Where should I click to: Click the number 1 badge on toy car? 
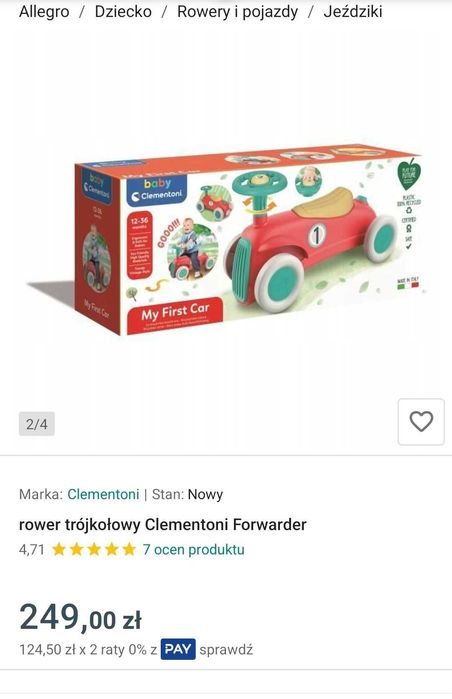(317, 235)
